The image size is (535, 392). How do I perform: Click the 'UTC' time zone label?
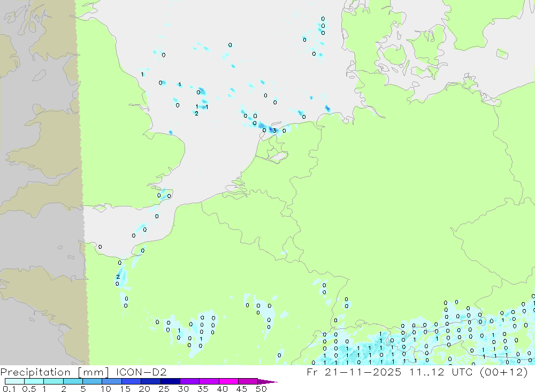462,372
